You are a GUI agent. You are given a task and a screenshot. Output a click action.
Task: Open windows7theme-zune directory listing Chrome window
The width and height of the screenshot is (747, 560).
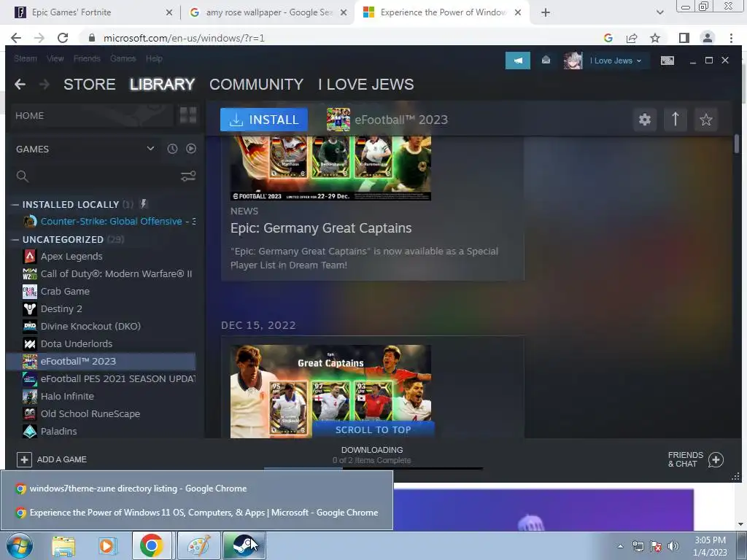(x=196, y=489)
